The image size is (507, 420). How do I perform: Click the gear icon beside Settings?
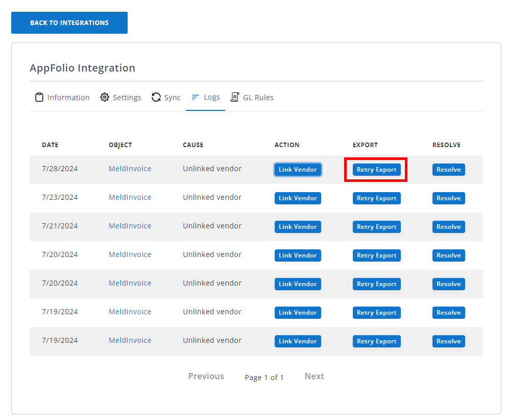click(x=105, y=97)
